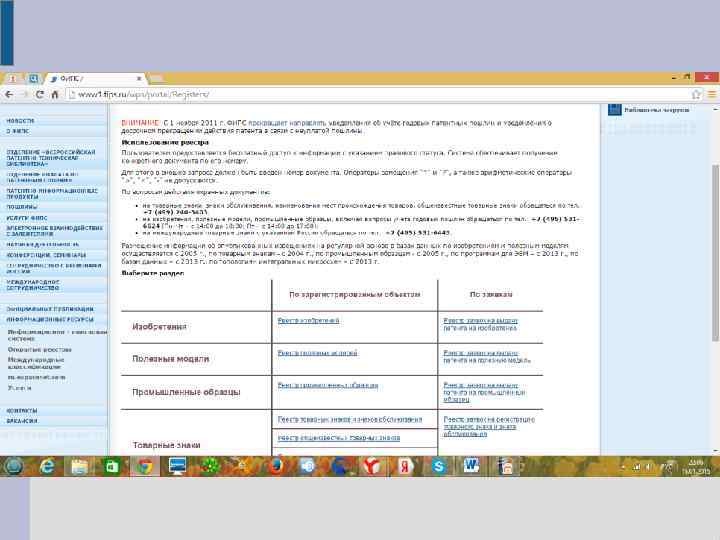Open the padlock app icon in taskbar
The height and width of the screenshot is (540, 720).
click(505, 467)
